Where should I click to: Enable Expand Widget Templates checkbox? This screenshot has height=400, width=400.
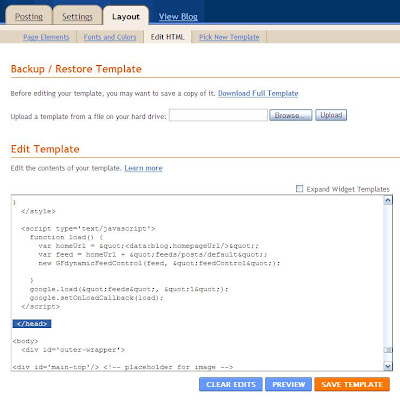pyautogui.click(x=299, y=189)
